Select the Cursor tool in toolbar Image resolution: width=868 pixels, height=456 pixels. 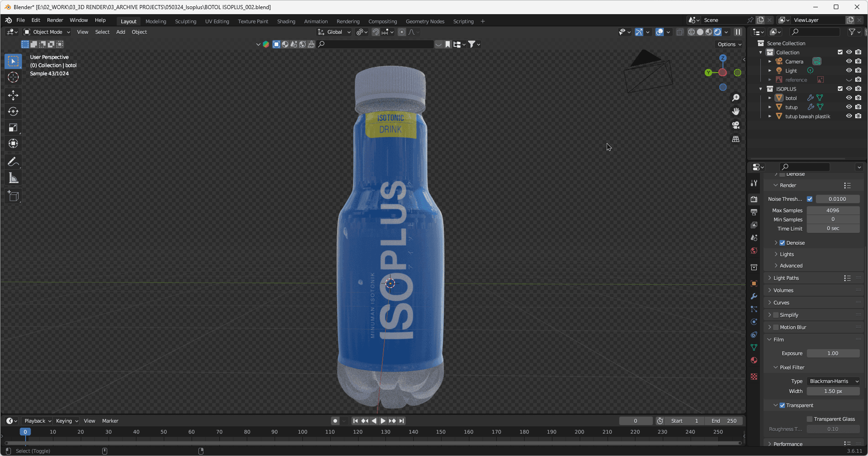pyautogui.click(x=13, y=77)
